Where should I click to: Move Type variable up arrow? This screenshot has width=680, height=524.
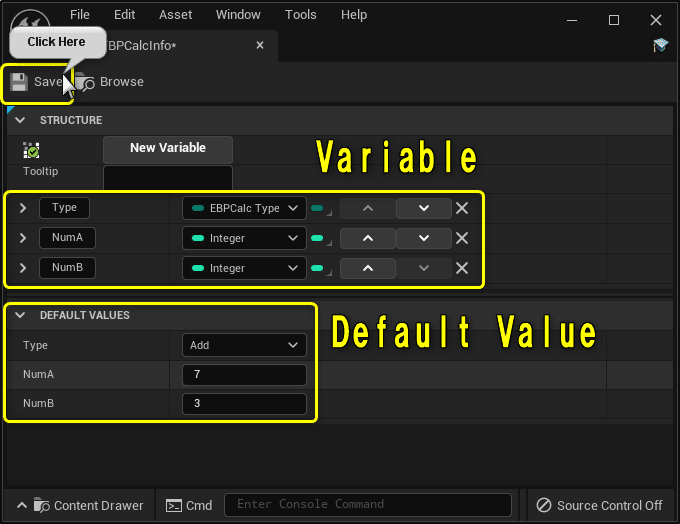pos(368,208)
